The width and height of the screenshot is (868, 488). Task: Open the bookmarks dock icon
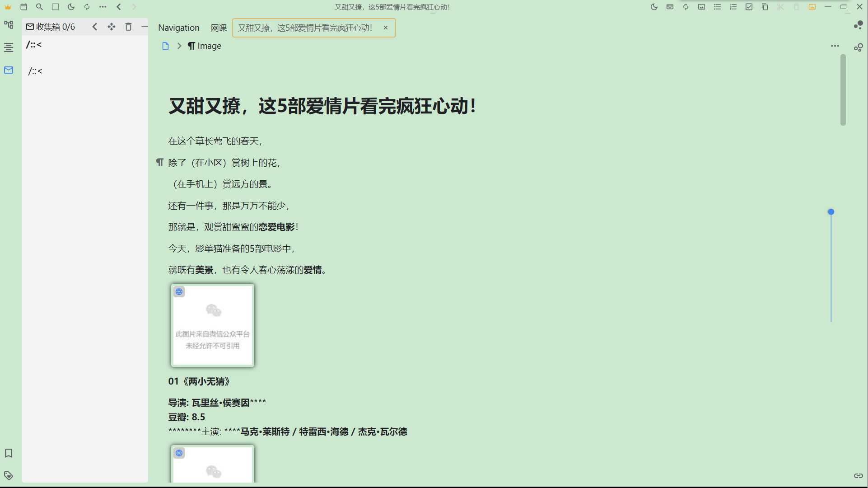pyautogui.click(x=9, y=453)
